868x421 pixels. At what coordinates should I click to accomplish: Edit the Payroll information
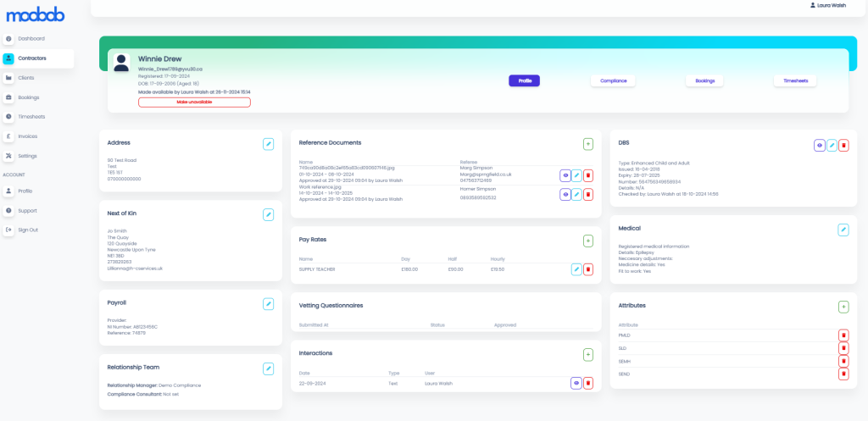tap(268, 303)
